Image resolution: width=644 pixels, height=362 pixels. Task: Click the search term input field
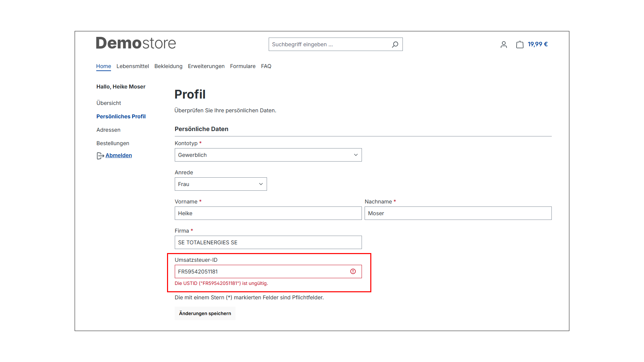click(x=329, y=44)
